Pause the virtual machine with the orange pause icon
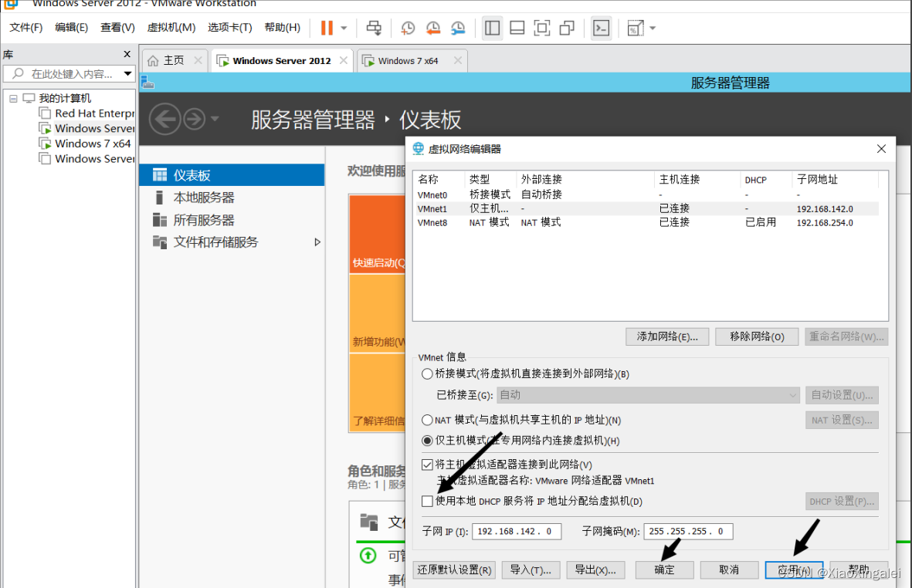The height and width of the screenshot is (588, 912). (x=327, y=28)
